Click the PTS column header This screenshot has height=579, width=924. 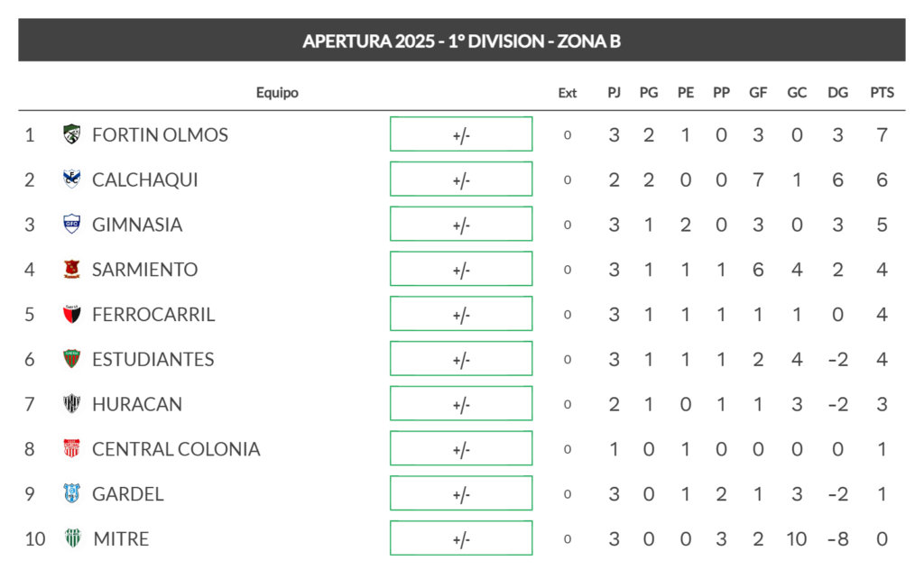[x=882, y=92]
